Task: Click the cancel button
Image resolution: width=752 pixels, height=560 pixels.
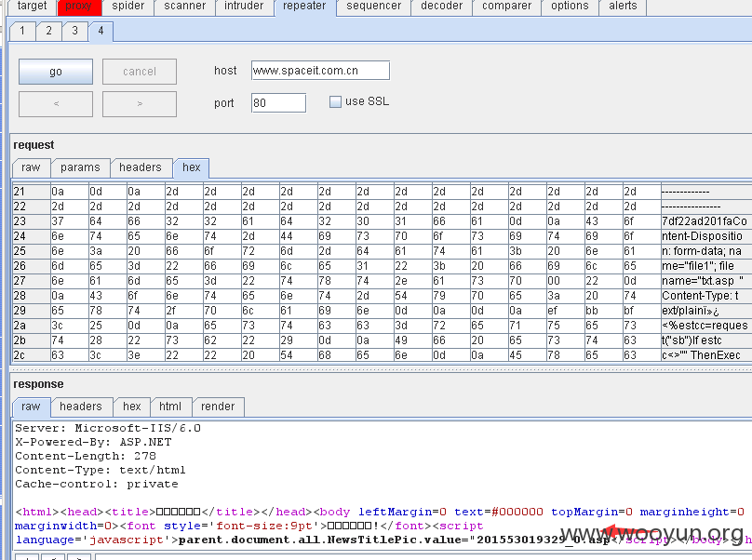Action: point(139,72)
